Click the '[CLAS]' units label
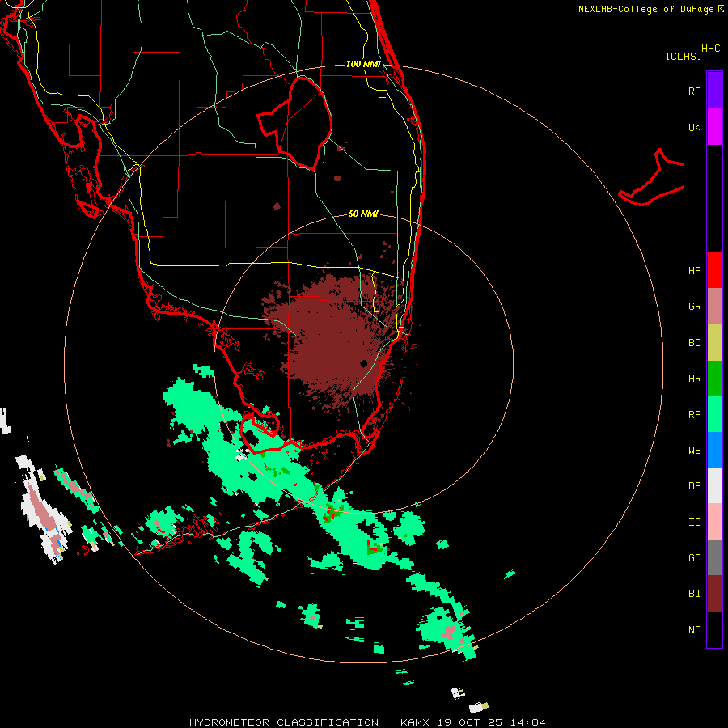 click(684, 56)
